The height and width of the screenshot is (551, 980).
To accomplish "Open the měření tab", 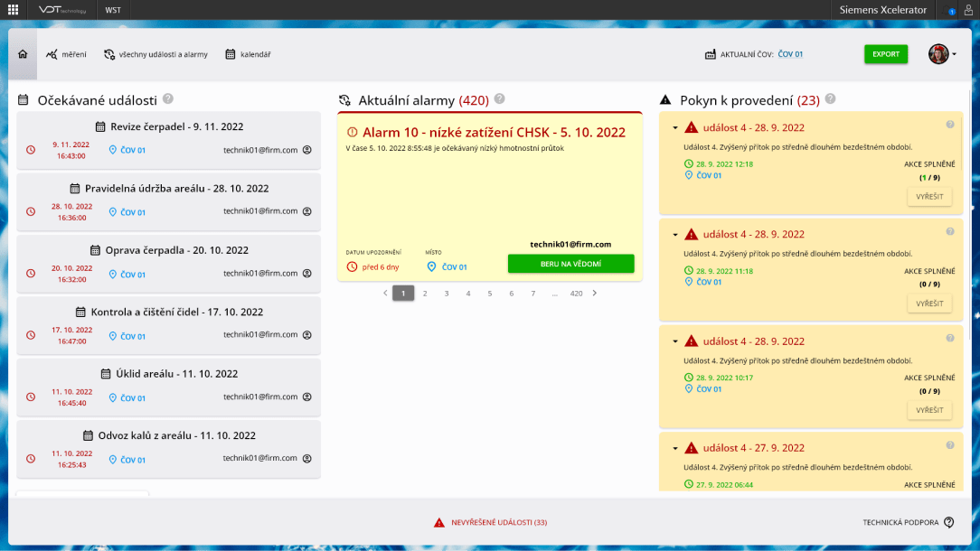I will click(x=66, y=54).
